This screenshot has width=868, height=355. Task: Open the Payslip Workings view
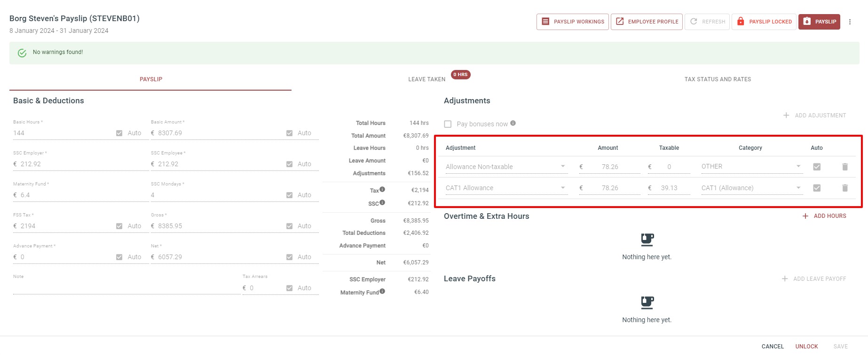point(572,22)
